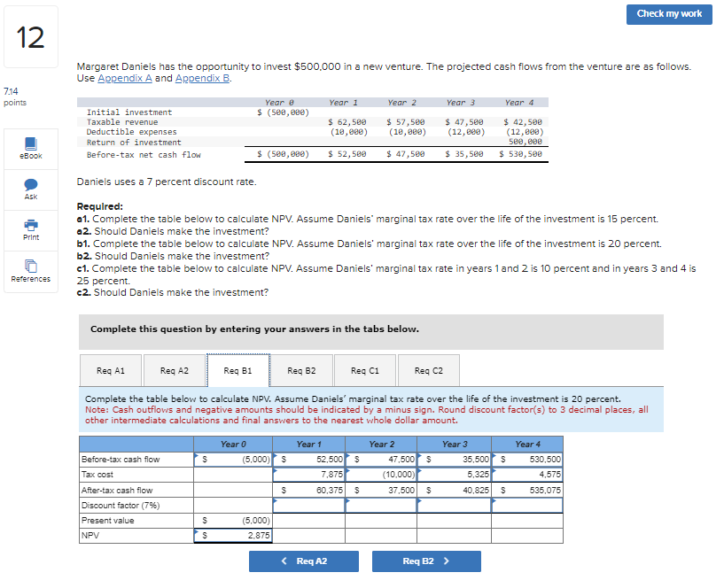Click the Ask speech bubble icon

tap(31, 184)
